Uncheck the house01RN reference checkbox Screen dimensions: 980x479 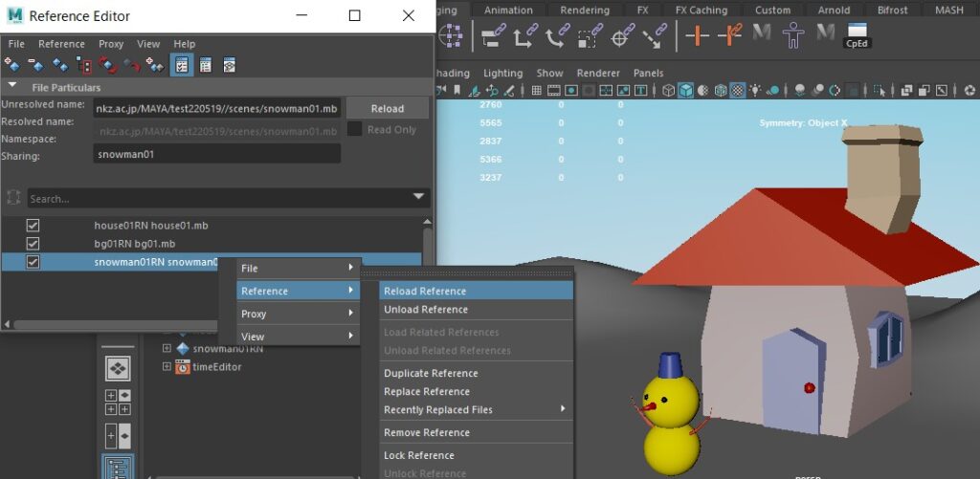click(x=33, y=226)
